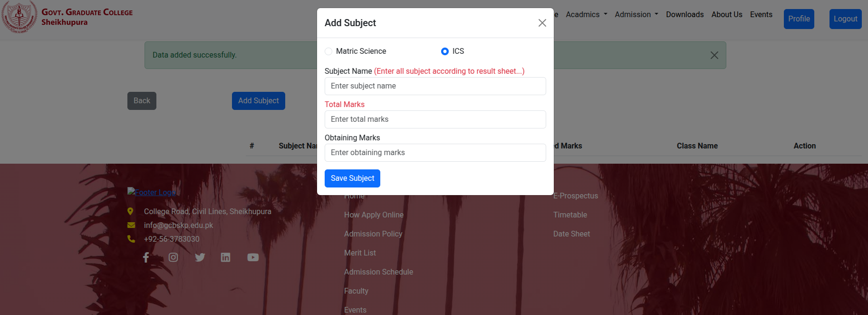868x315 pixels.
Task: Open the Timetable footer link
Action: pos(570,215)
